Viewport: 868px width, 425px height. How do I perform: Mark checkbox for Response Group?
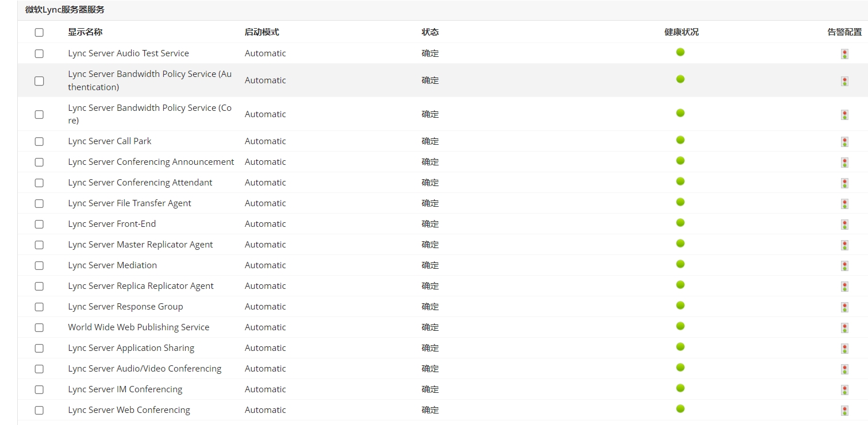pyautogui.click(x=39, y=307)
